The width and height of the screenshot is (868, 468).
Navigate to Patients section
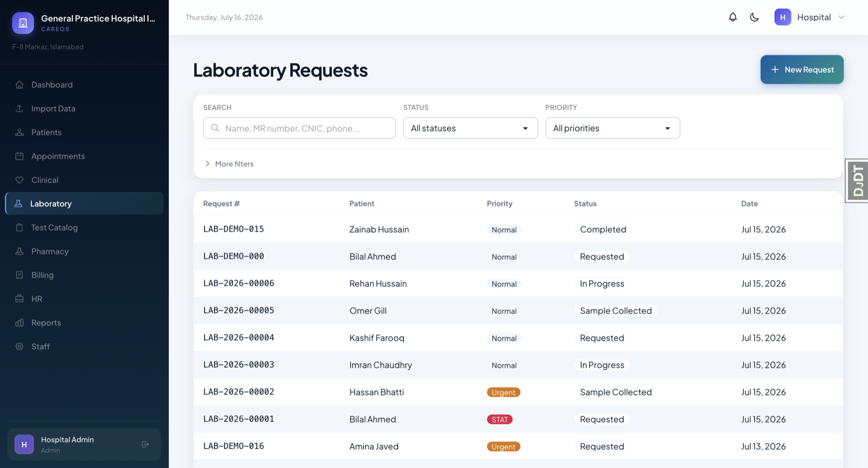(84, 132)
